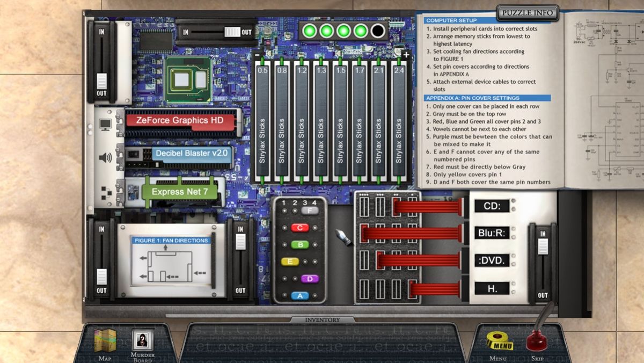
Task: Click the speaker audio port icon
Action: click(105, 158)
